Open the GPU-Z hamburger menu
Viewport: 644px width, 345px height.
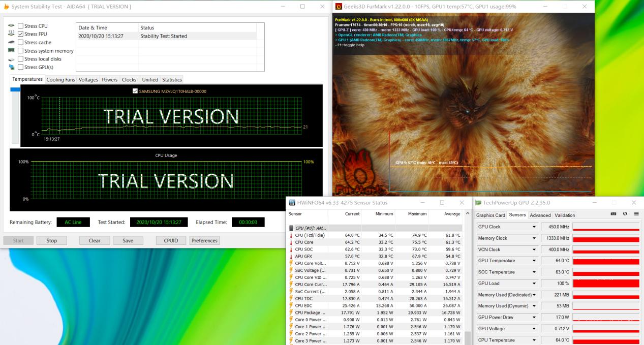(636, 214)
